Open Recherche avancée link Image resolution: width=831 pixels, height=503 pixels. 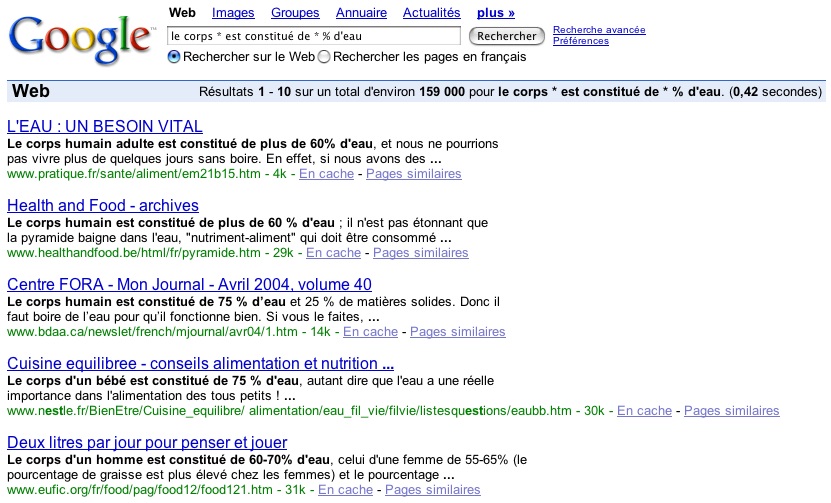599,30
